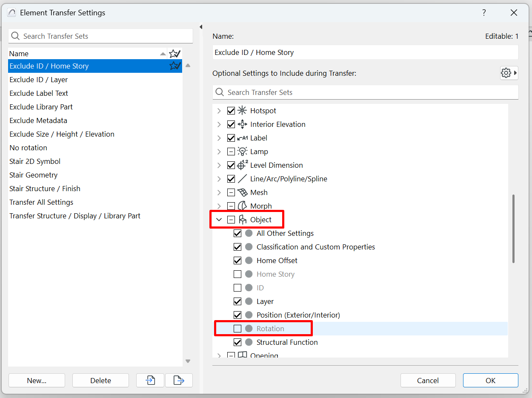Click the New... button

[37, 380]
